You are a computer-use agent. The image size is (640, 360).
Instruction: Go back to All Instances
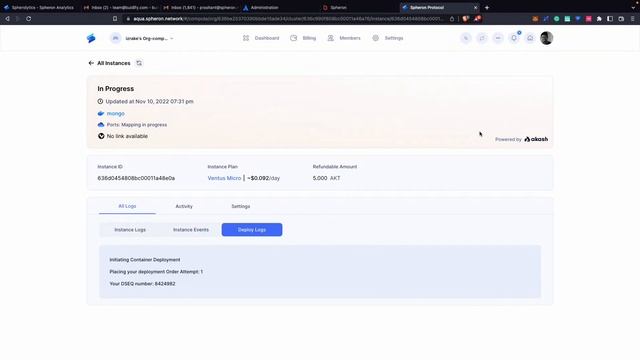(x=109, y=63)
